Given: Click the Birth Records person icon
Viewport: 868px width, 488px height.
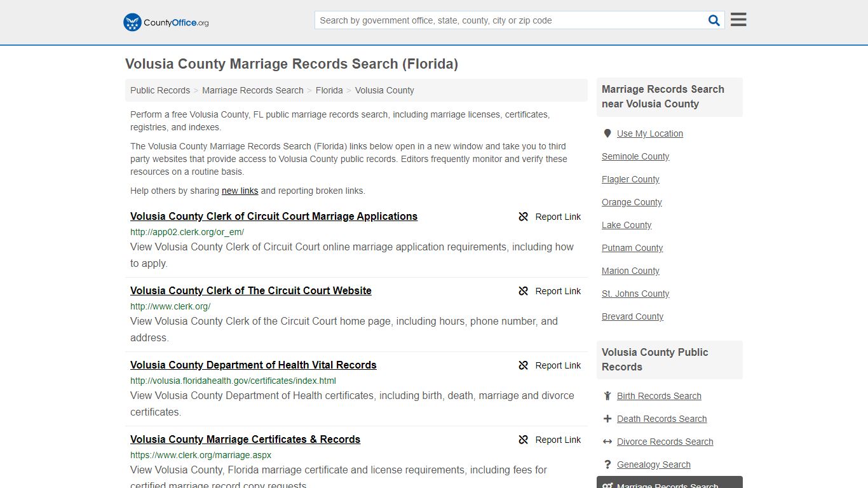Looking at the screenshot, I should [x=607, y=396].
